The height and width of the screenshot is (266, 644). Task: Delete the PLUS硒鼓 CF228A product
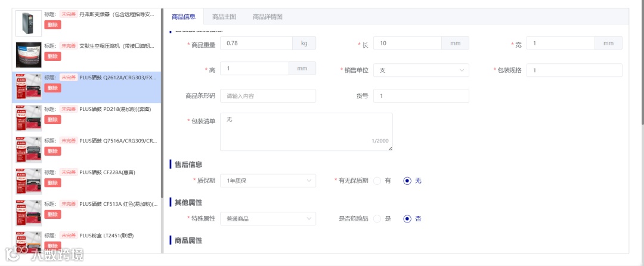click(x=52, y=183)
